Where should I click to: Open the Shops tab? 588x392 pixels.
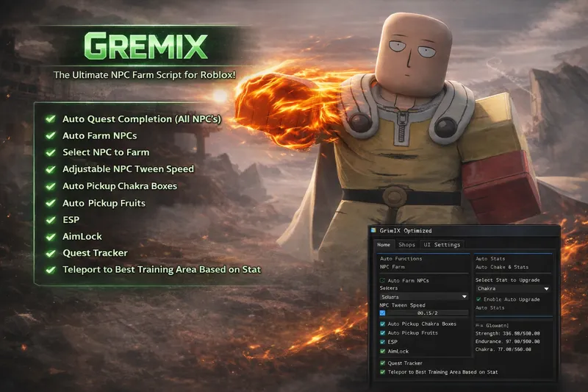[x=407, y=245]
